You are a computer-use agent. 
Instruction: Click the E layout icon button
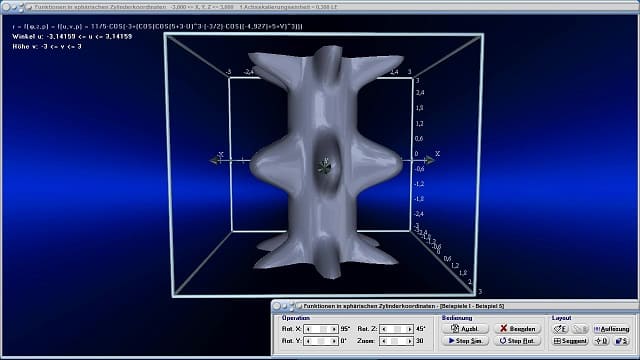pos(560,329)
